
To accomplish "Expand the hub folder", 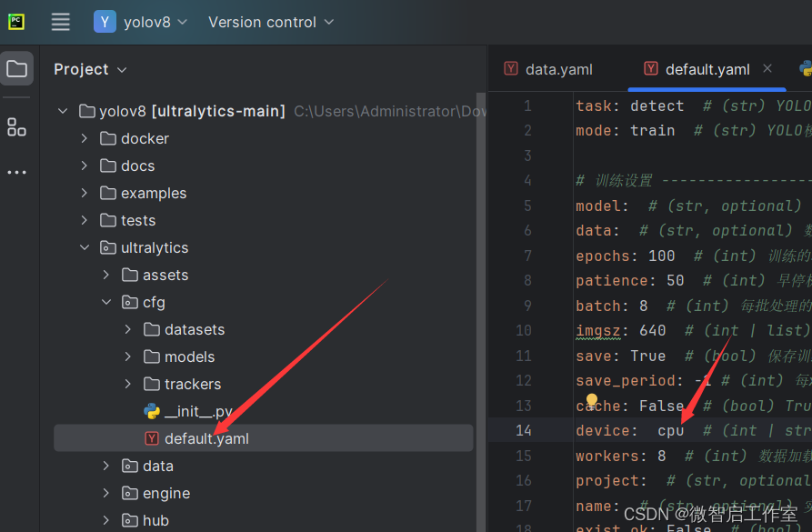I will point(106,520).
